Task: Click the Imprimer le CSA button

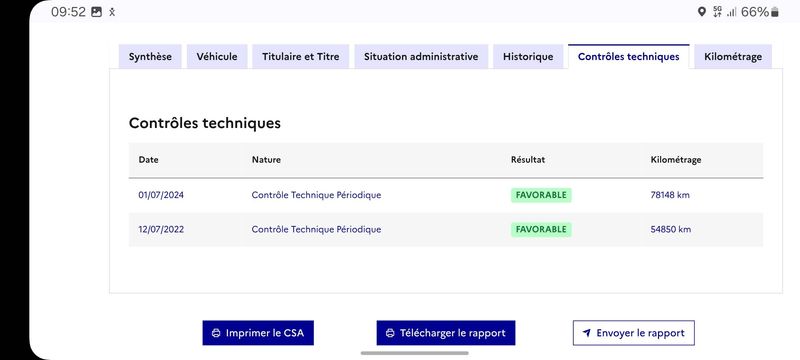Action: point(258,333)
